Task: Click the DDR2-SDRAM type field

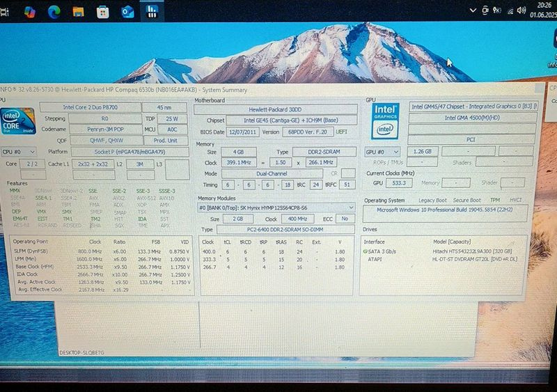Action: point(324,152)
